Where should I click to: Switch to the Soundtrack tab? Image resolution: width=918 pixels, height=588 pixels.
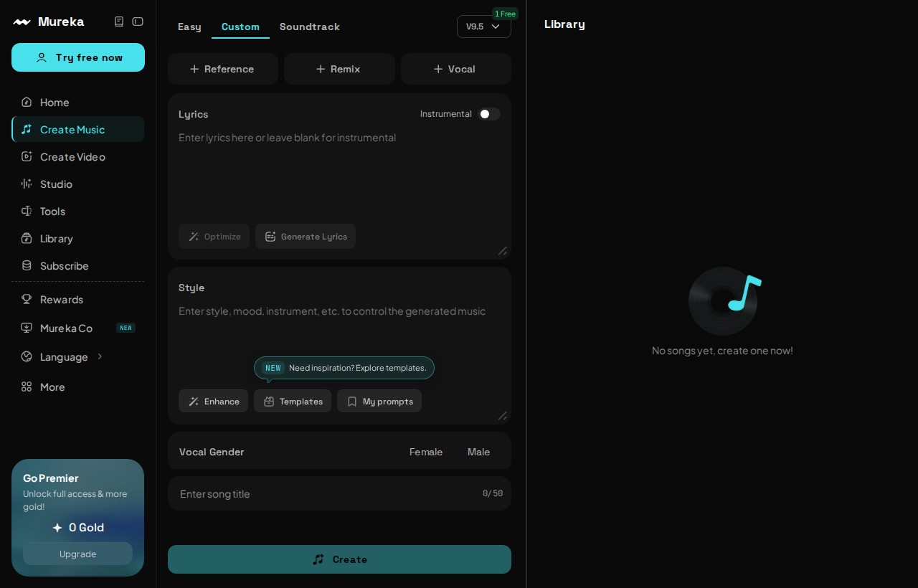point(310,27)
